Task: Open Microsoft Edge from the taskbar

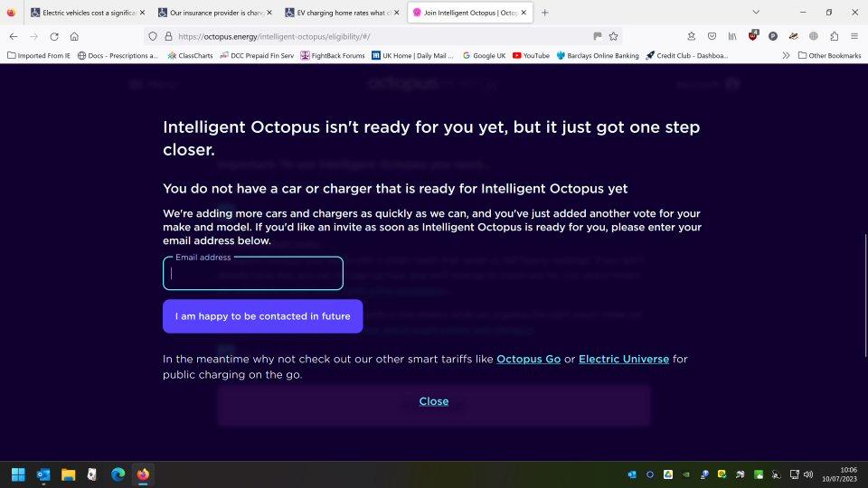Action: (x=118, y=474)
